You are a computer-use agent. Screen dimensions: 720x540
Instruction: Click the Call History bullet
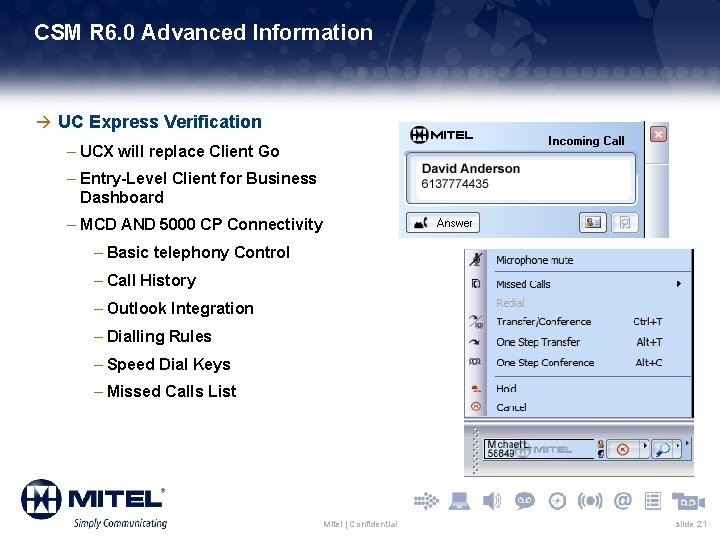click(152, 280)
